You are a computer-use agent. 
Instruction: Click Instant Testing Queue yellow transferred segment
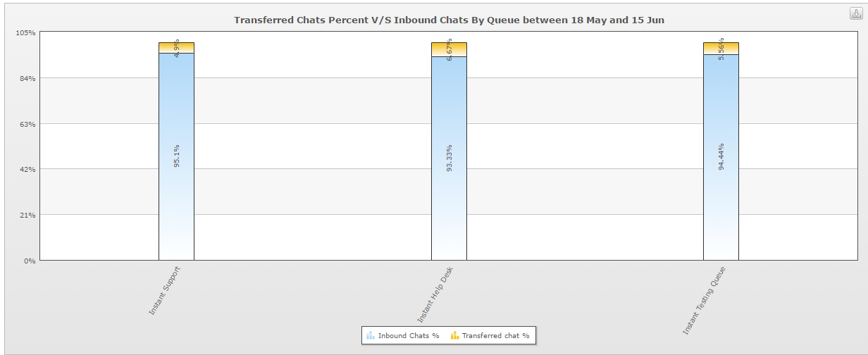tap(721, 48)
